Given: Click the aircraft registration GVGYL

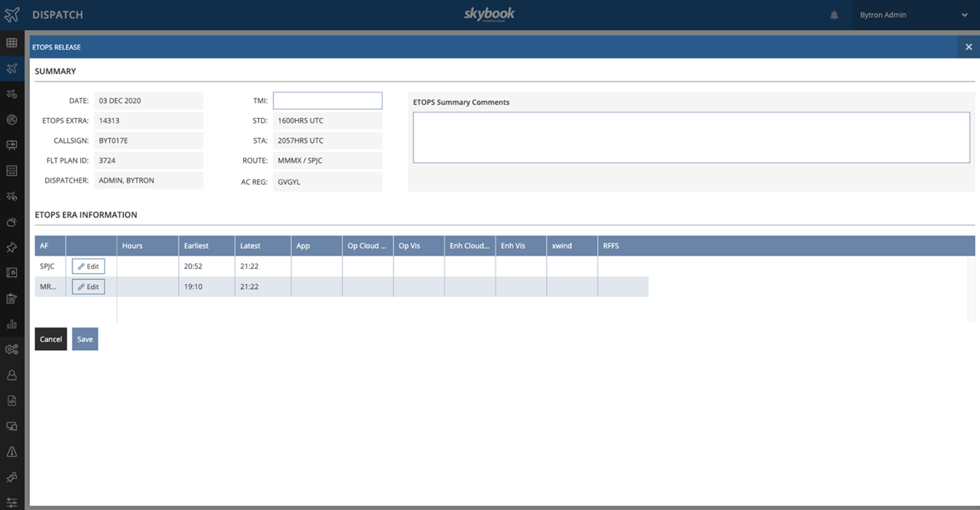Looking at the screenshot, I should click(328, 182).
